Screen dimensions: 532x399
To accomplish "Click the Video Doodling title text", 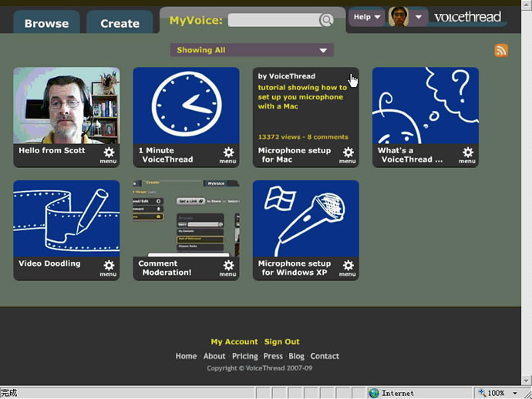I will pos(49,263).
